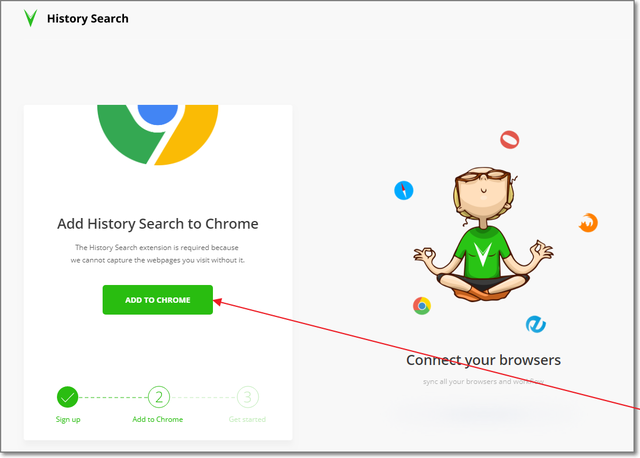640x458 pixels.
Task: Click the sync all your browsers subtitle
Action: coord(483,382)
